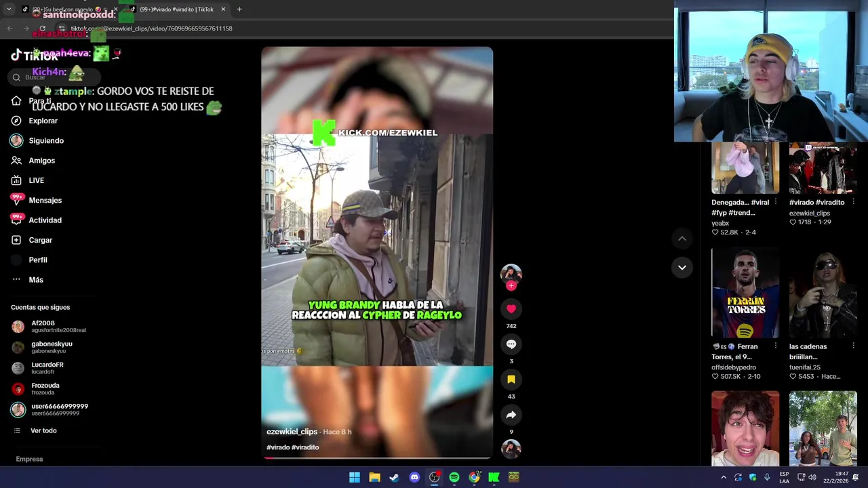Open volume control in system tray
Image resolution: width=868 pixels, height=488 pixels.
(x=812, y=477)
